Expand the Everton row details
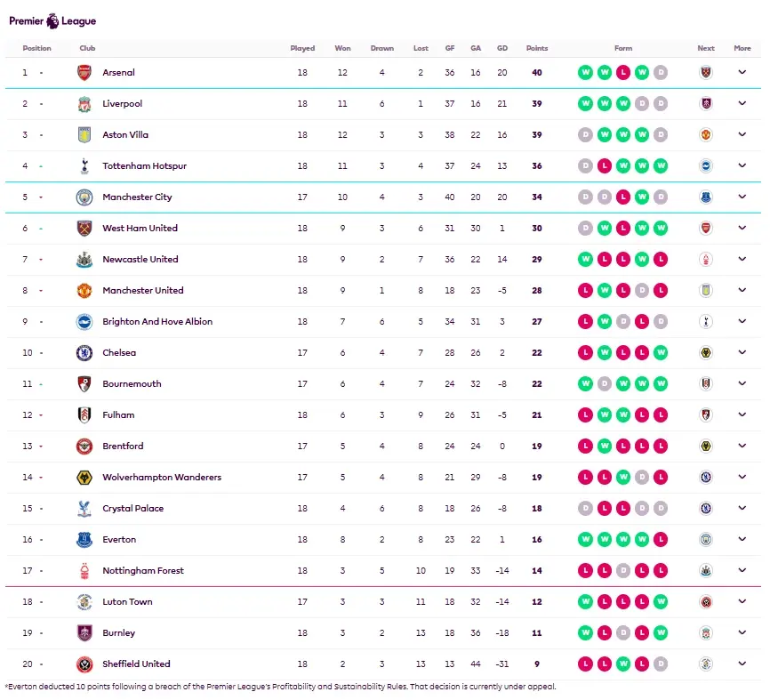 [742, 539]
